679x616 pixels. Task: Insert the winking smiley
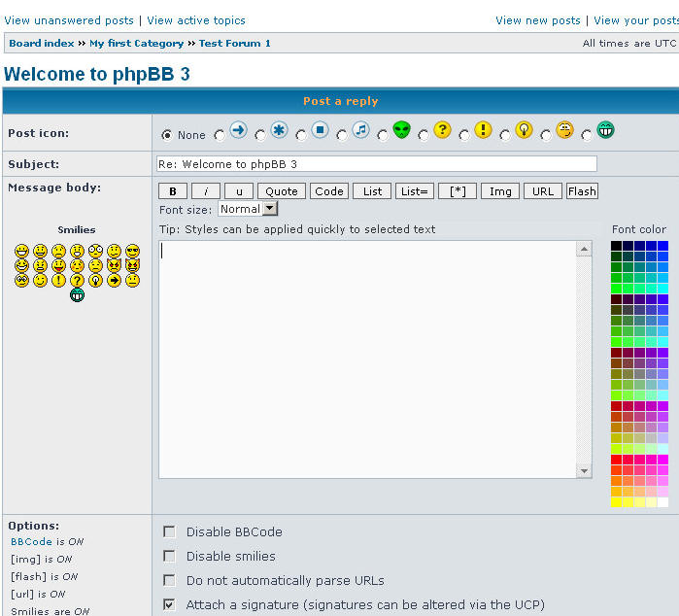[x=40, y=280]
